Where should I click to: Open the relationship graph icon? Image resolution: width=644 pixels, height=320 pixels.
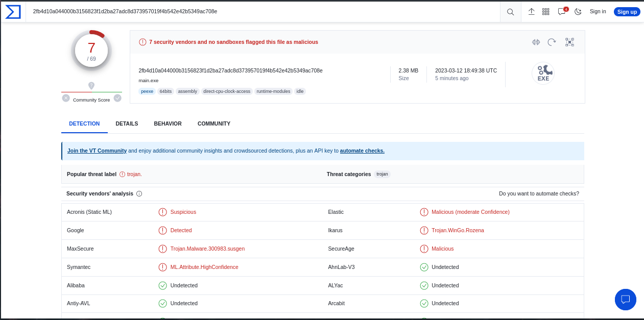point(569,42)
